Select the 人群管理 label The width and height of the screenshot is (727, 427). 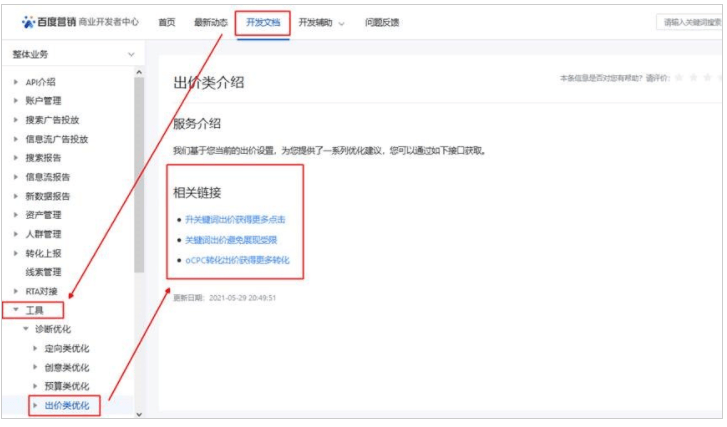pos(43,234)
